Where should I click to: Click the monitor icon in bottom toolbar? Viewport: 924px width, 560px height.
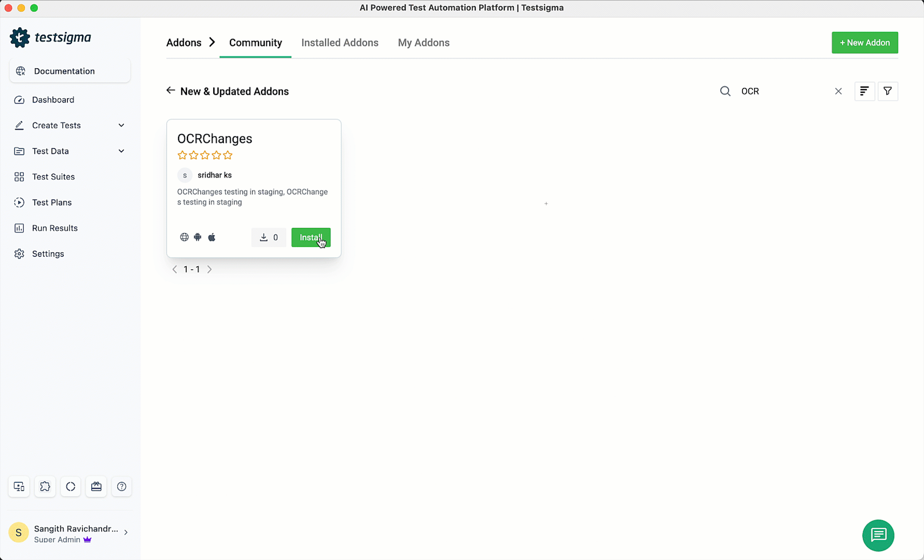pyautogui.click(x=19, y=487)
